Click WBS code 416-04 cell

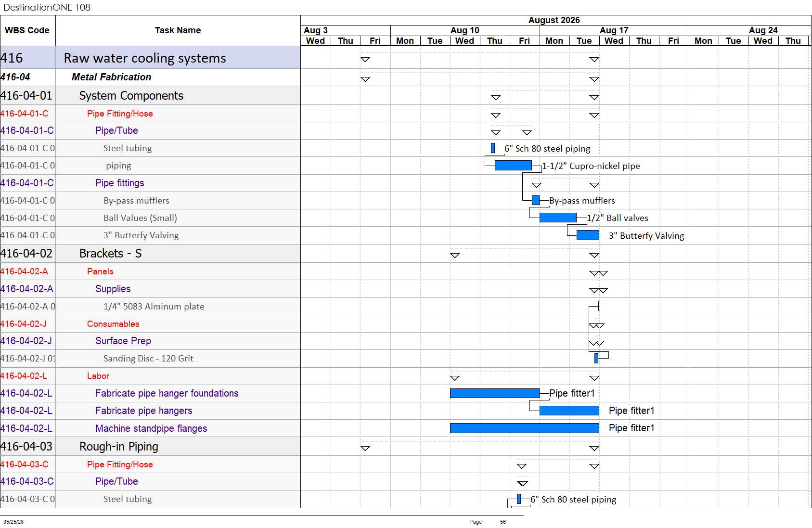pyautogui.click(x=28, y=77)
